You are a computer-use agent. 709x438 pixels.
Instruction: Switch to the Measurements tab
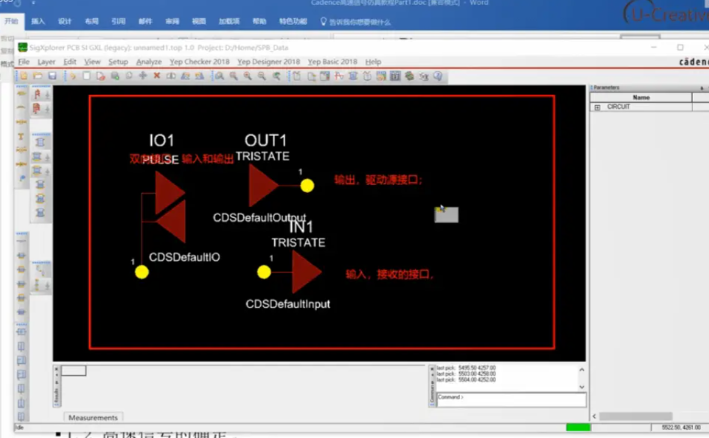[x=93, y=417]
